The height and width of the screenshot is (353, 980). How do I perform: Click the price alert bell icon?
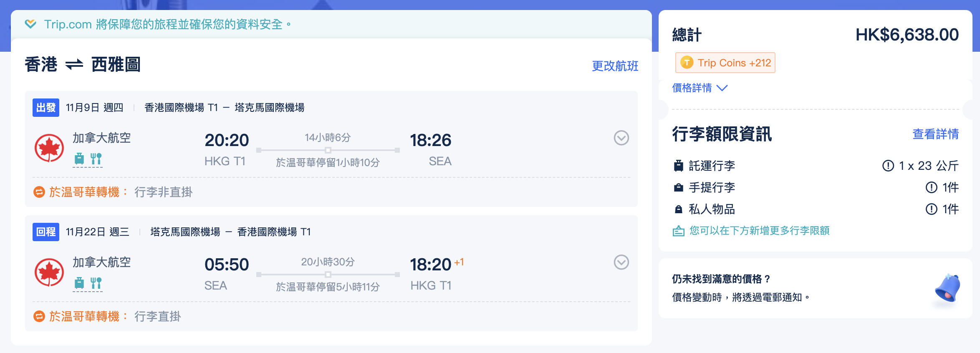pos(947,288)
